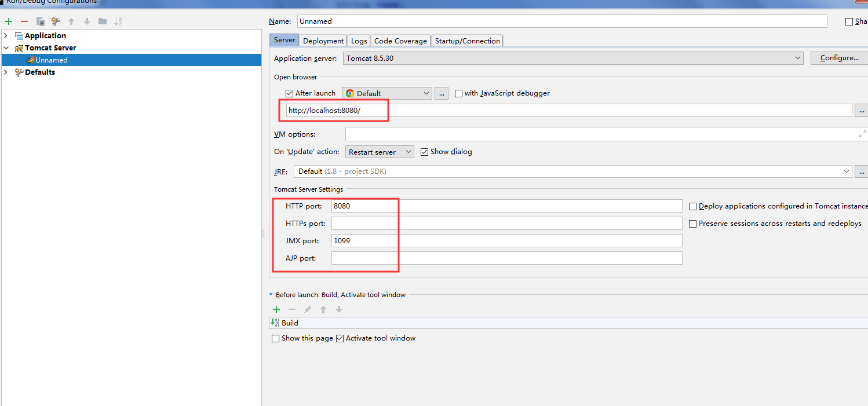Copy configuration icon in toolbar
The width and height of the screenshot is (868, 406).
40,21
